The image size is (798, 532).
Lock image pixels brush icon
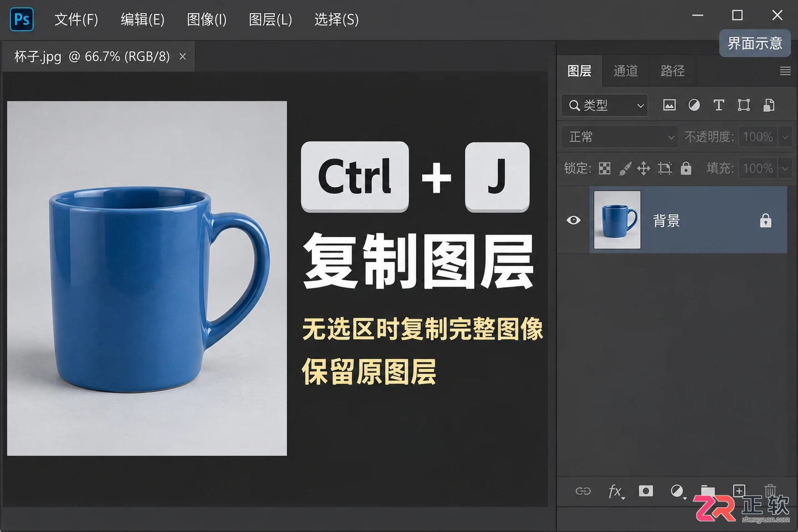tap(625, 168)
